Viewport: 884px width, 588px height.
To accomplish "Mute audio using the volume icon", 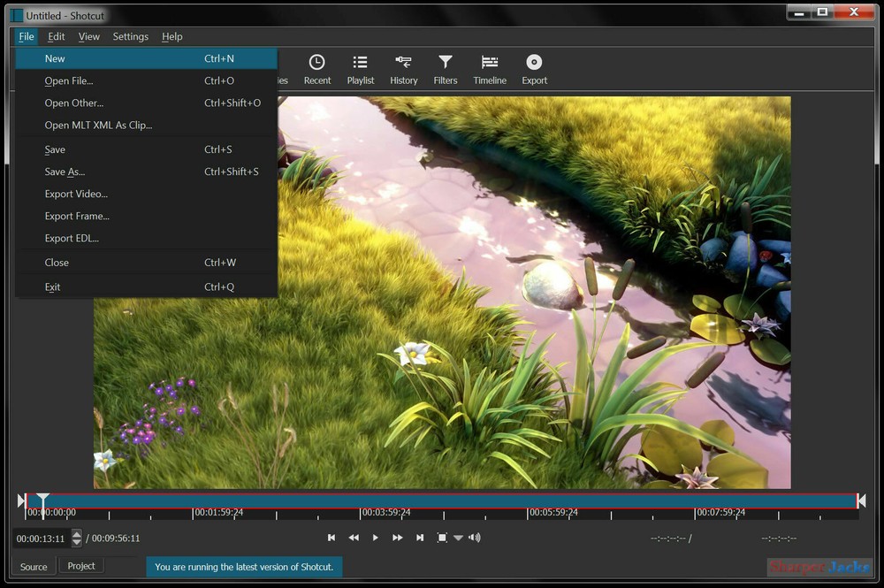I will 475,537.
